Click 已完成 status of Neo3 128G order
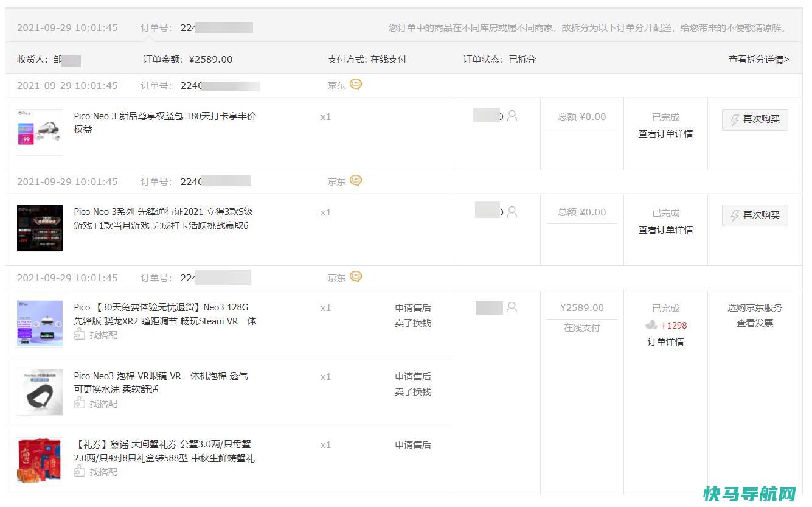Viewport: 812px width, 507px height. [x=665, y=309]
